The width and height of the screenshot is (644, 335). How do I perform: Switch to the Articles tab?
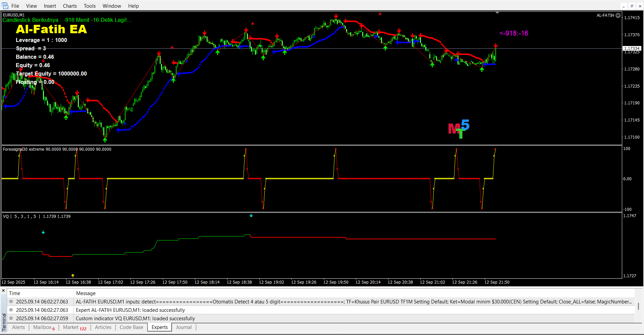tap(103, 327)
